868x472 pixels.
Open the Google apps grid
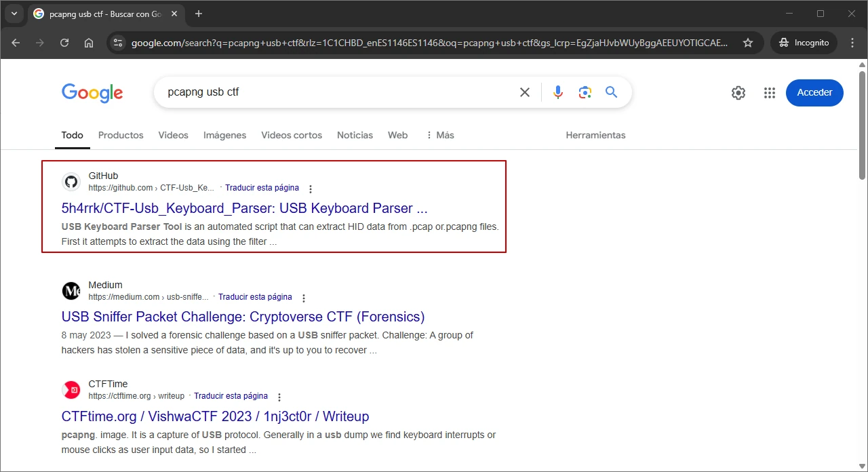point(769,93)
